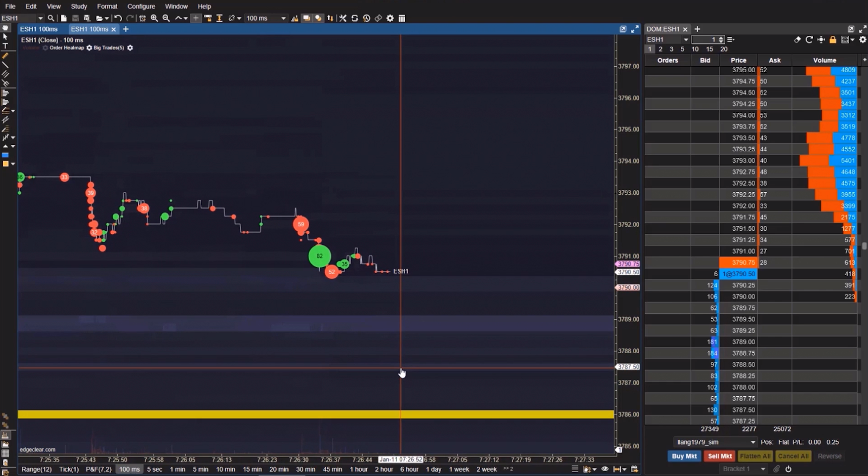Open DOM settings gear icon
The width and height of the screenshot is (868, 476).
[863, 40]
